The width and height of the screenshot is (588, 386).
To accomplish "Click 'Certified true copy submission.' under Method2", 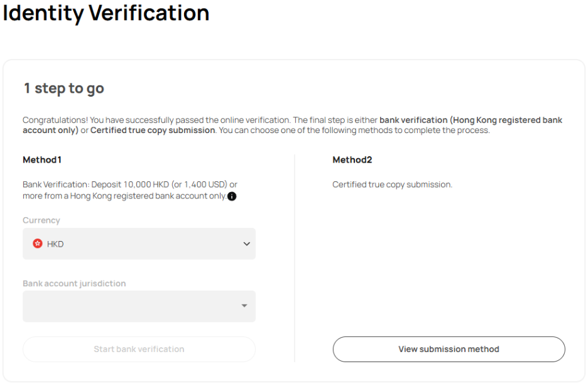I will (x=392, y=185).
